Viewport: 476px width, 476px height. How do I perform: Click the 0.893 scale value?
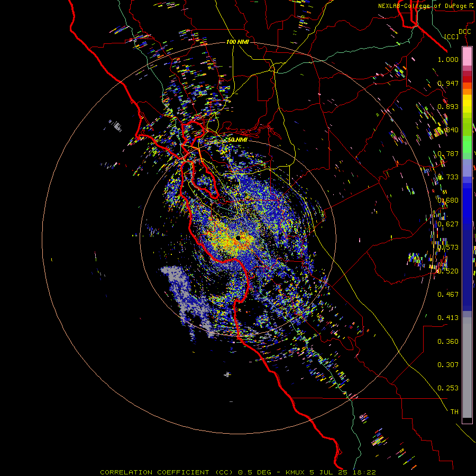(448, 106)
